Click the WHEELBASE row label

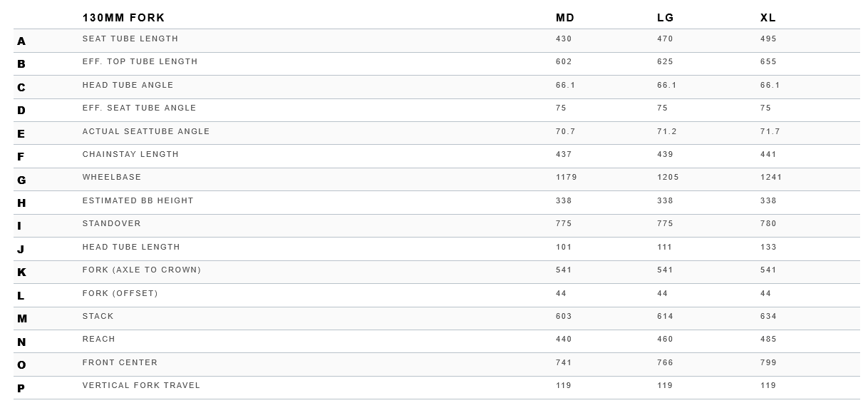point(112,177)
